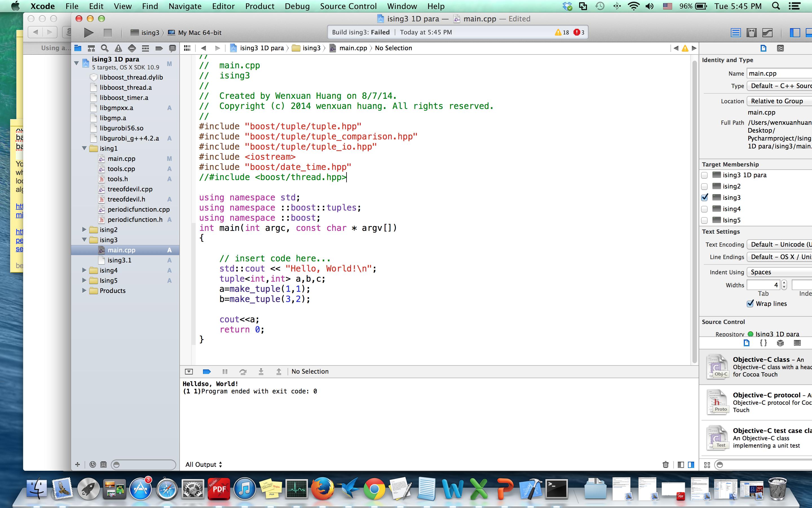This screenshot has height=508, width=812.
Task: Open the Symbol navigator icon
Action: (91, 48)
